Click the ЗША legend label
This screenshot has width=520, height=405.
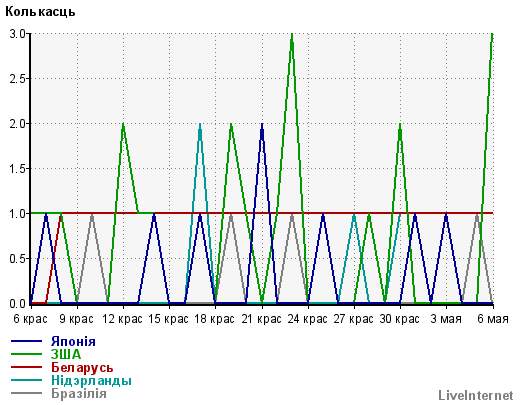pos(66,354)
